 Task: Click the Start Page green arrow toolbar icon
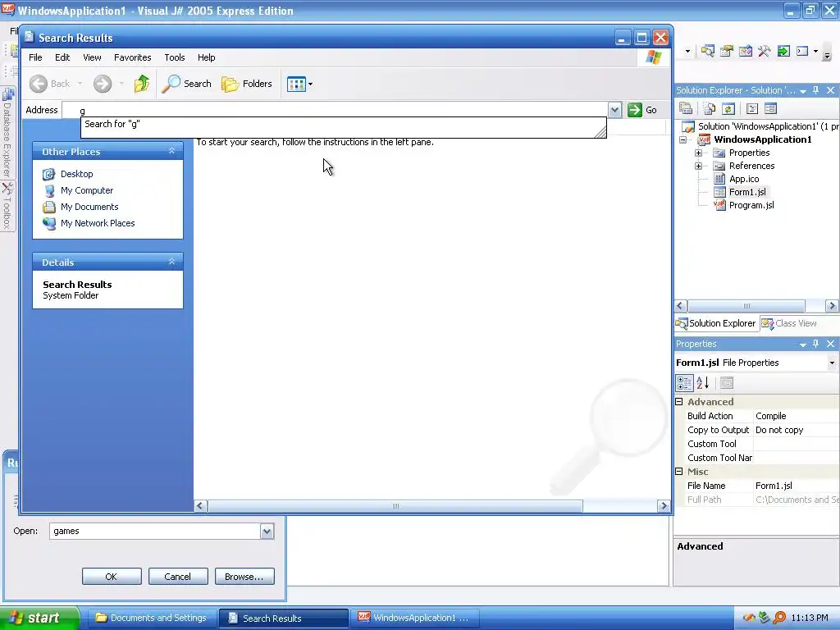point(783,51)
